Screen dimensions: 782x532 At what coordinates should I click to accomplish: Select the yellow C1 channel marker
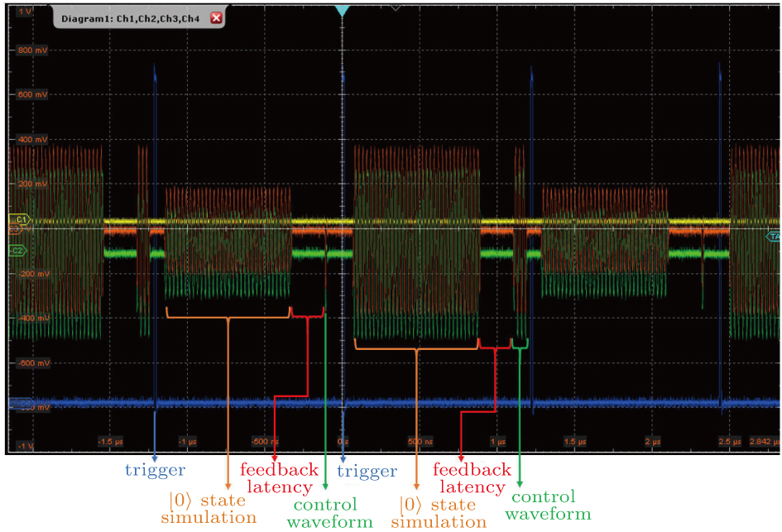pyautogui.click(x=20, y=219)
